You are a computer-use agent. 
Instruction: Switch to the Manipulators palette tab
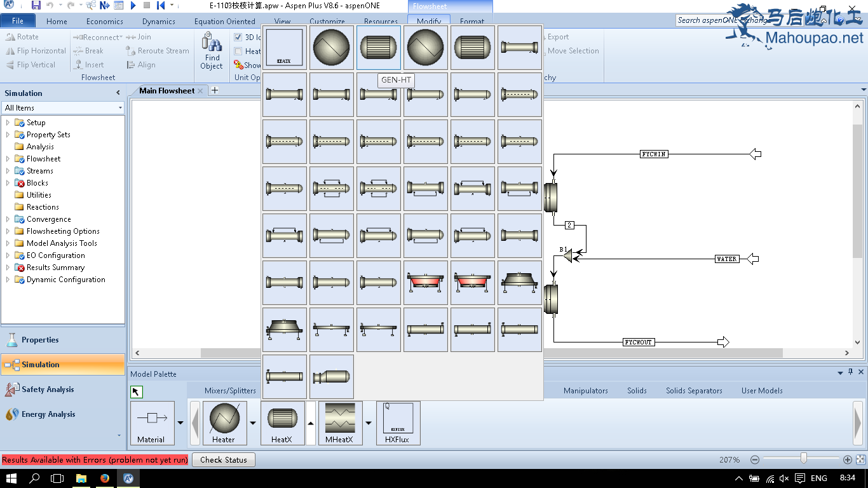point(585,391)
